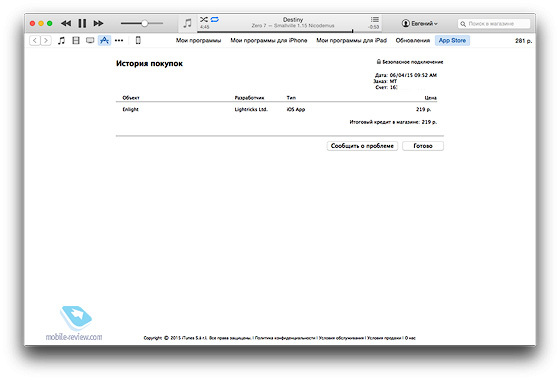Toggle repeat playback
Image resolution: width=560 pixels, height=380 pixels.
[215, 19]
